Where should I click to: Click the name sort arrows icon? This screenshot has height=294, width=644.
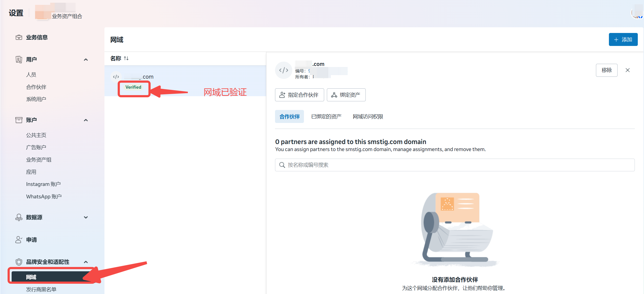[126, 58]
